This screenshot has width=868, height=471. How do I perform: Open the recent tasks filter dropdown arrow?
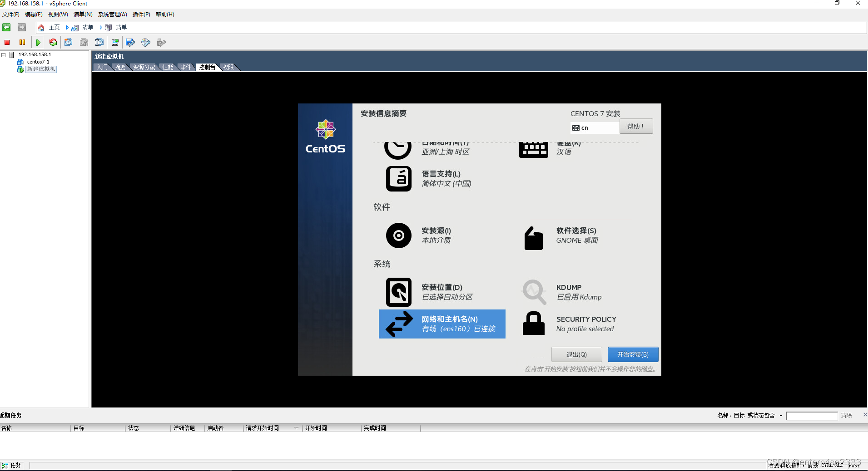[x=781, y=416]
